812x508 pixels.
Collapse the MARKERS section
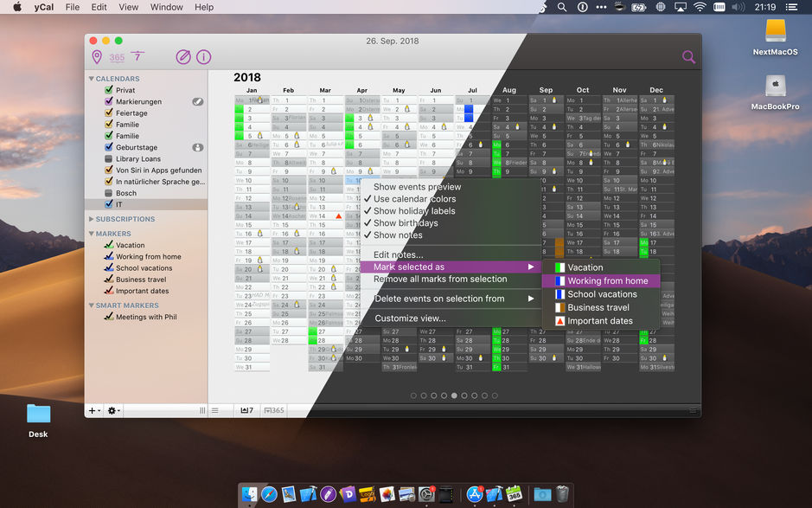tap(92, 233)
